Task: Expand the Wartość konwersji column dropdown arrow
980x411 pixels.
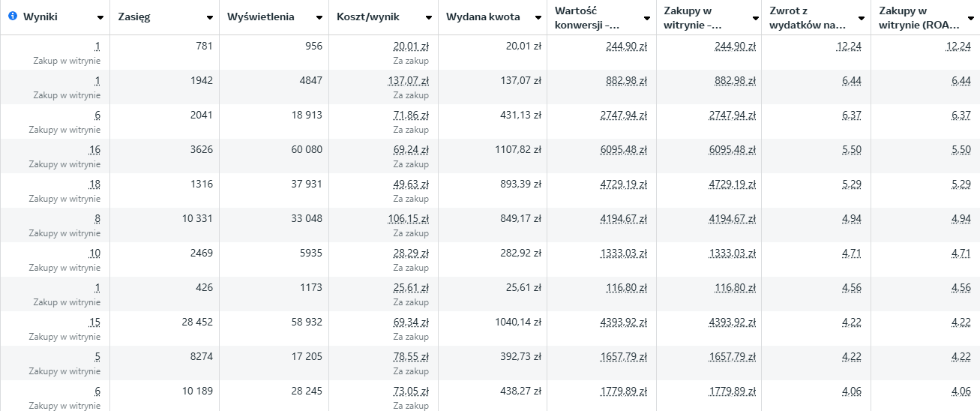Action: 647,18
